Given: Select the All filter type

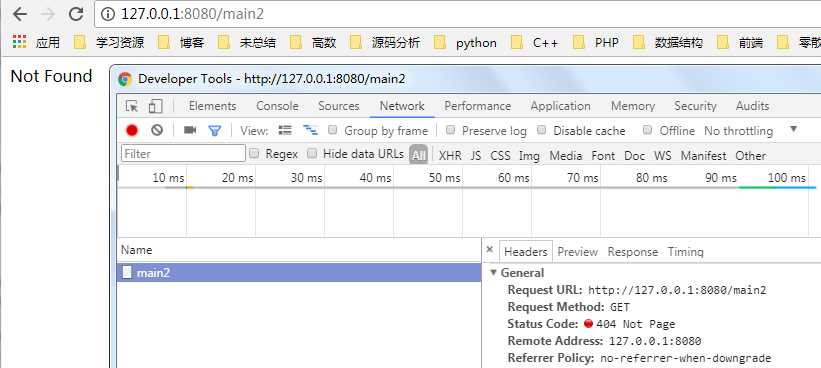Looking at the screenshot, I should click(x=418, y=154).
